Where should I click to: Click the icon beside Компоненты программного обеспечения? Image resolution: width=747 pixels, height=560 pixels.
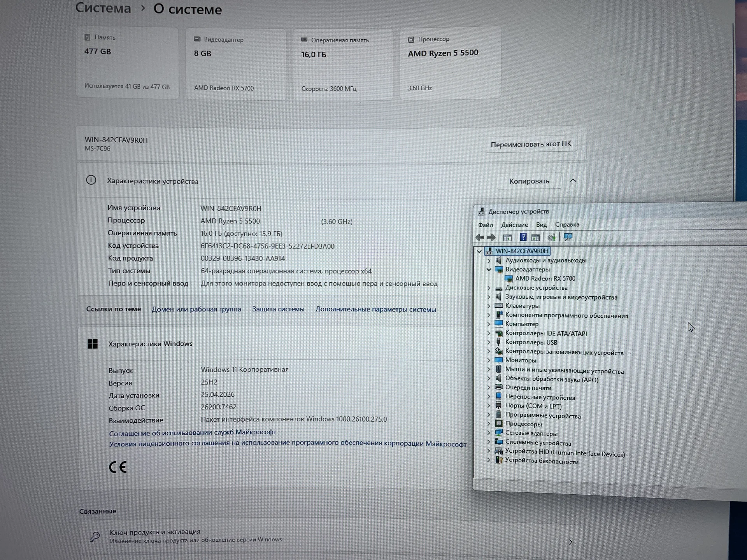[499, 315]
